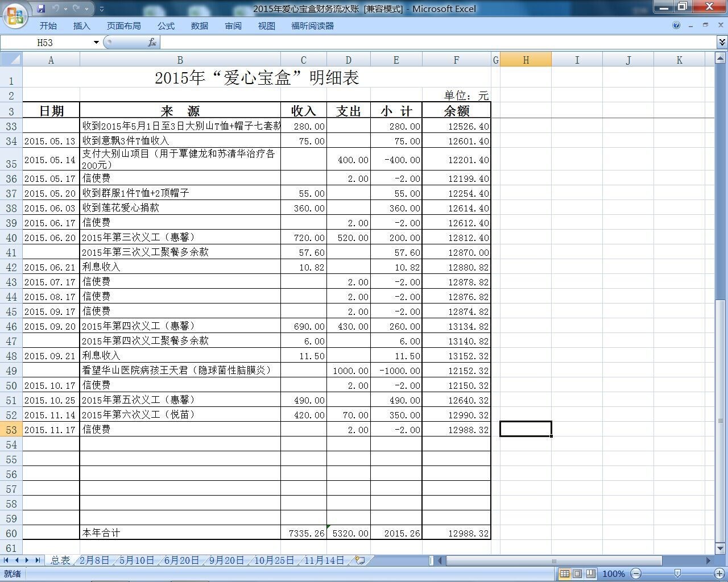Go to first sheet tab navigation arrow

[6, 560]
